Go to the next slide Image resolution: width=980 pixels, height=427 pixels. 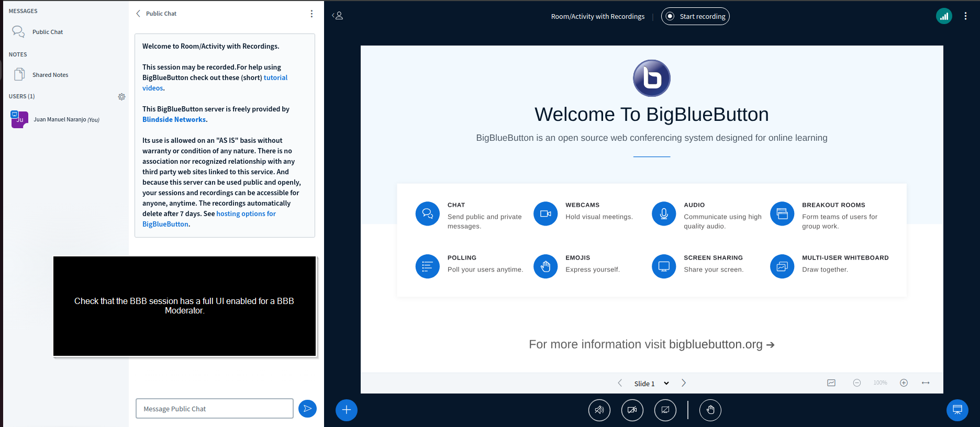point(684,383)
